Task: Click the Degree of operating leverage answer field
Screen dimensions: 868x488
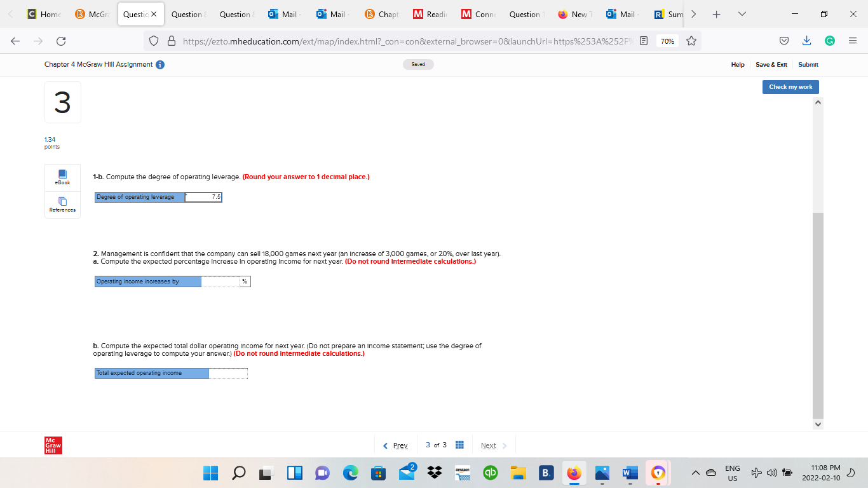Action: point(203,197)
